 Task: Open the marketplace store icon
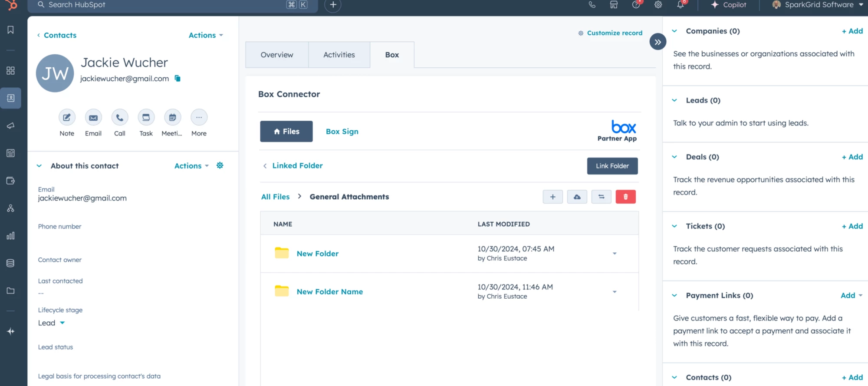614,5
